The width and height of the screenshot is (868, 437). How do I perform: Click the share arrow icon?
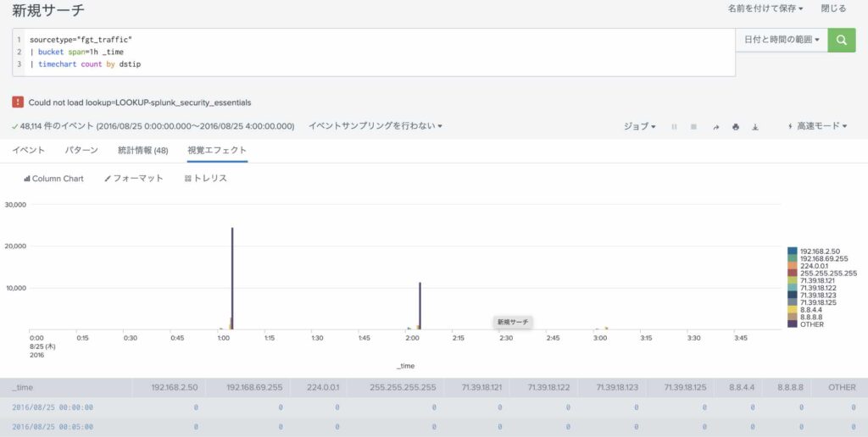coord(715,126)
